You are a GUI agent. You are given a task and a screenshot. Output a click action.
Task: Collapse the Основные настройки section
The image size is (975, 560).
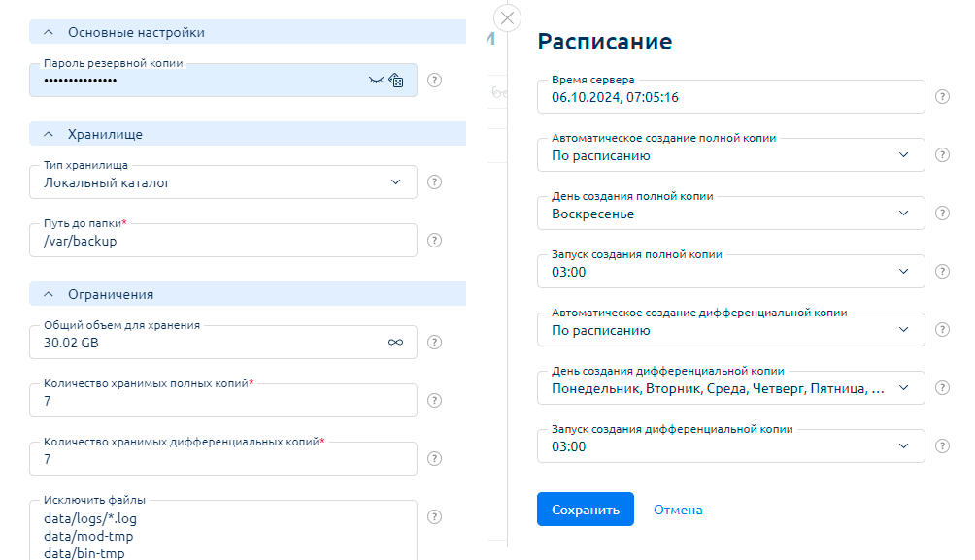click(48, 33)
